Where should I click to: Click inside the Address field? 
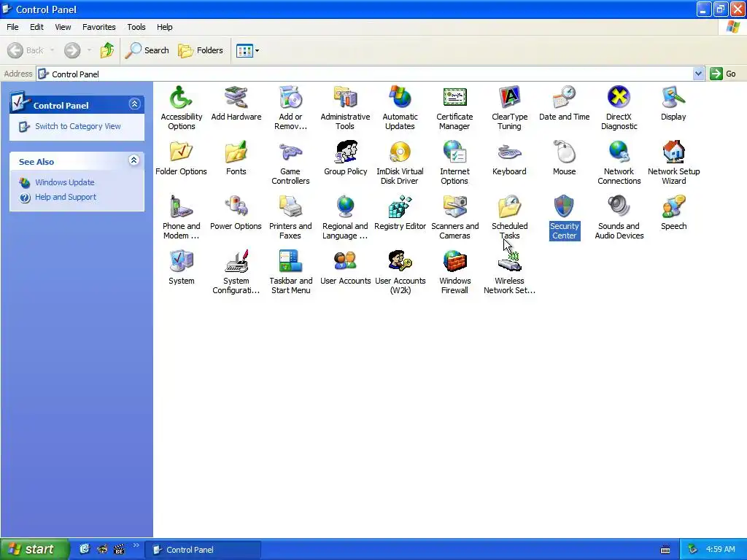pyautogui.click(x=365, y=74)
